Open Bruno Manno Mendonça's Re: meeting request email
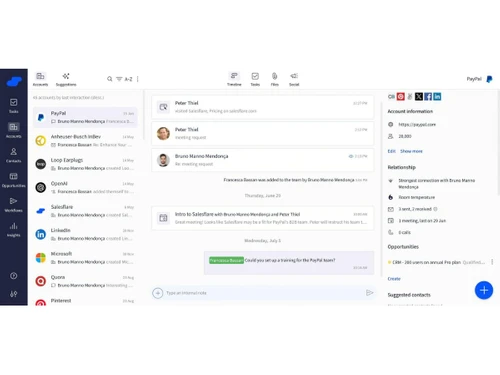 pyautogui.click(x=263, y=160)
